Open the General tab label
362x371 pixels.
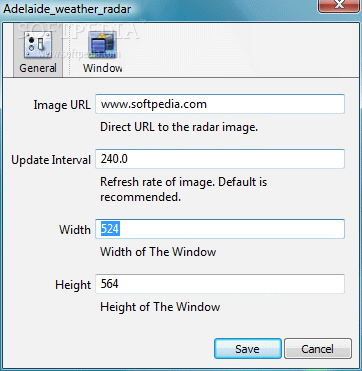38,68
